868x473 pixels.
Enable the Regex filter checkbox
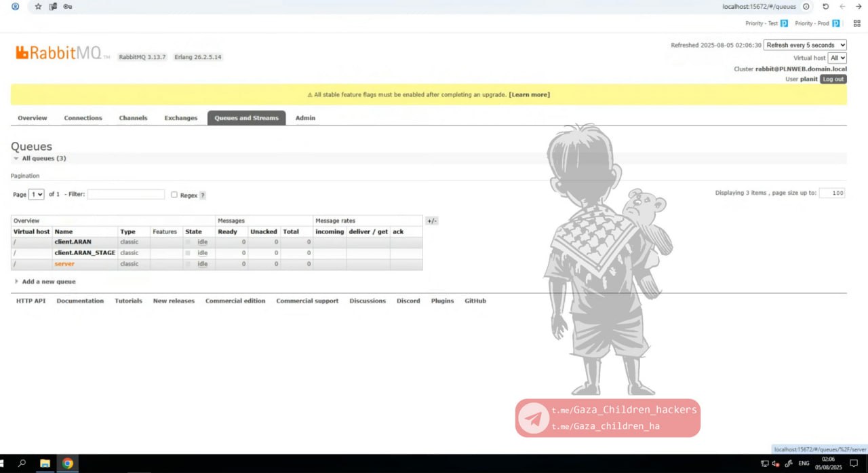tap(174, 195)
